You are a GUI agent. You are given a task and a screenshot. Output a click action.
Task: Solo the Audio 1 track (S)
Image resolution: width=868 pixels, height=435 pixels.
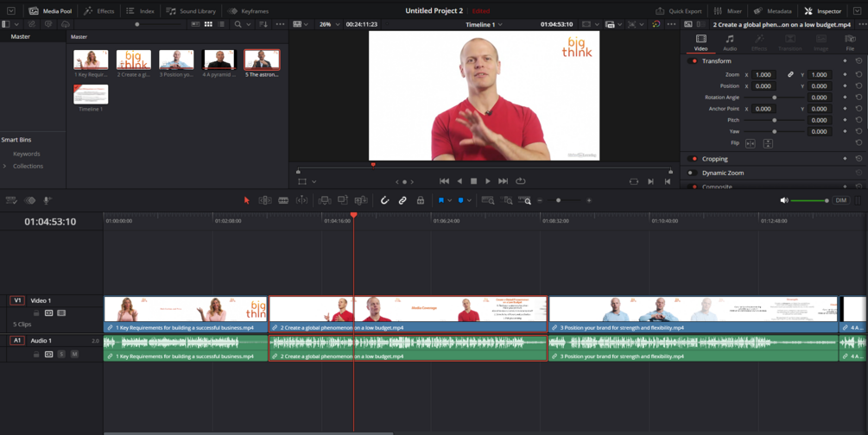click(x=61, y=354)
